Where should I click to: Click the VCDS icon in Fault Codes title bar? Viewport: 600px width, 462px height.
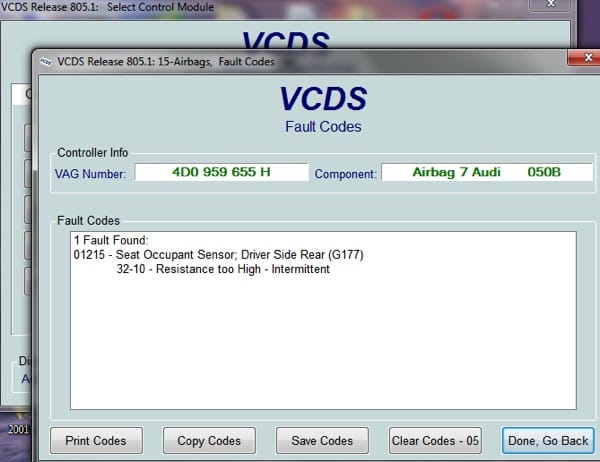point(45,61)
